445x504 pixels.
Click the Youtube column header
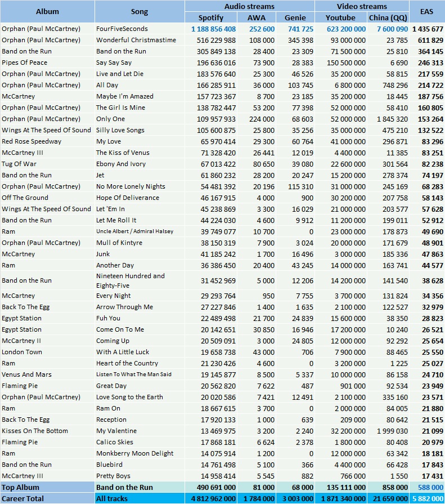point(341,17)
